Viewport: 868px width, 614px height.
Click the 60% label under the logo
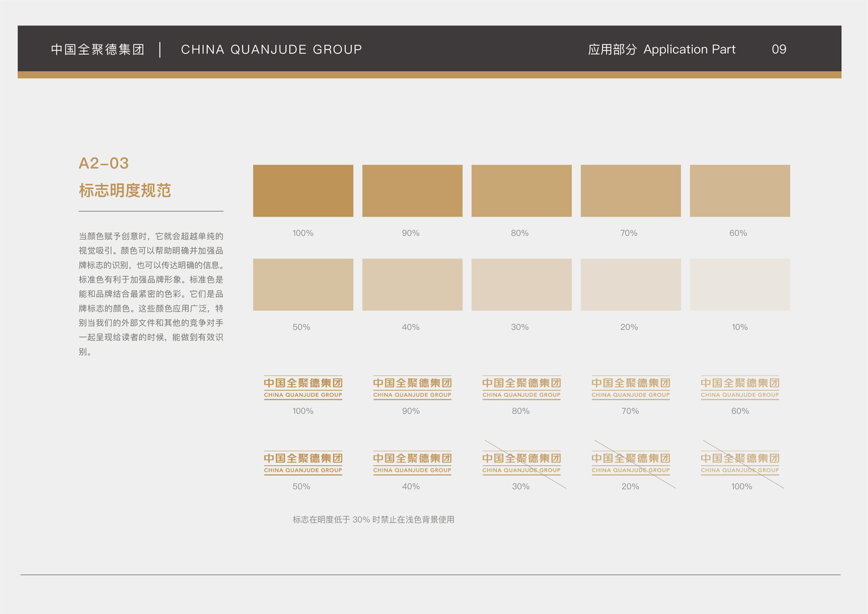(x=740, y=411)
